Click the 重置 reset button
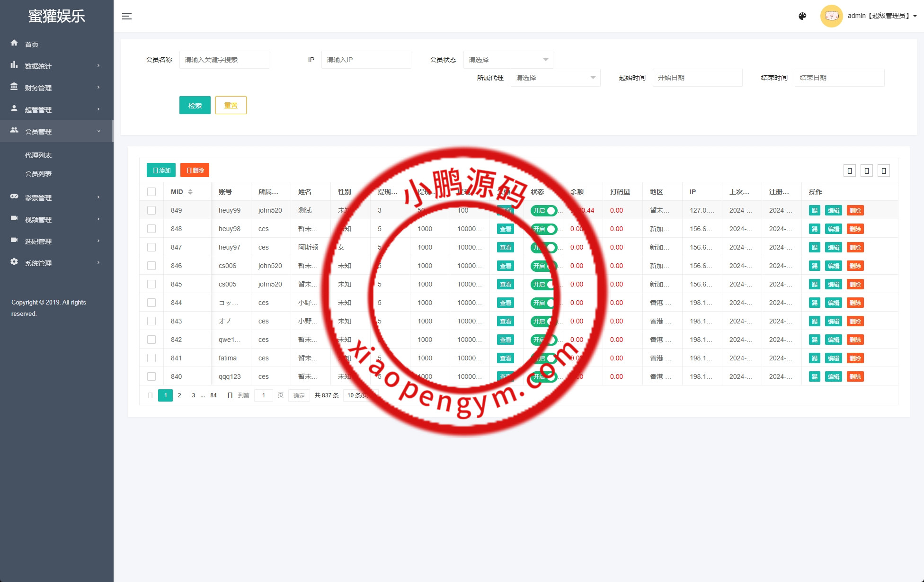 coord(231,105)
